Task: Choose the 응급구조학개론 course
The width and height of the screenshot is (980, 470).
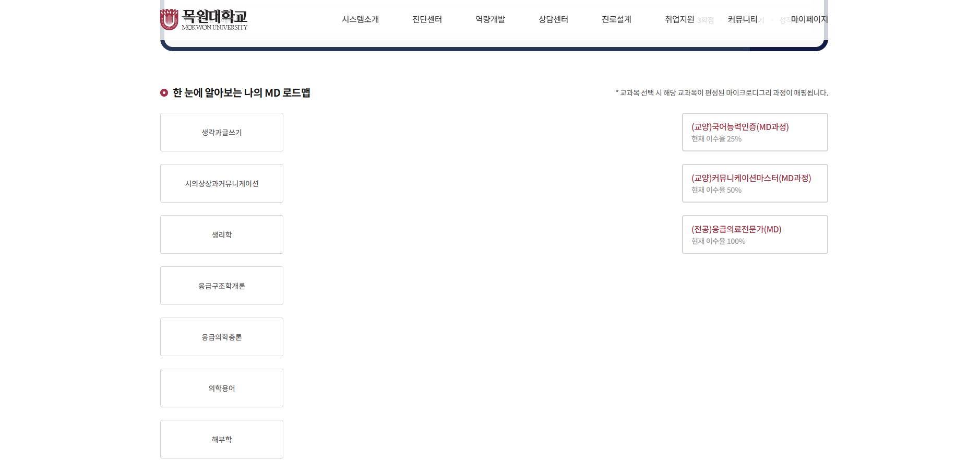Action: coord(221,286)
